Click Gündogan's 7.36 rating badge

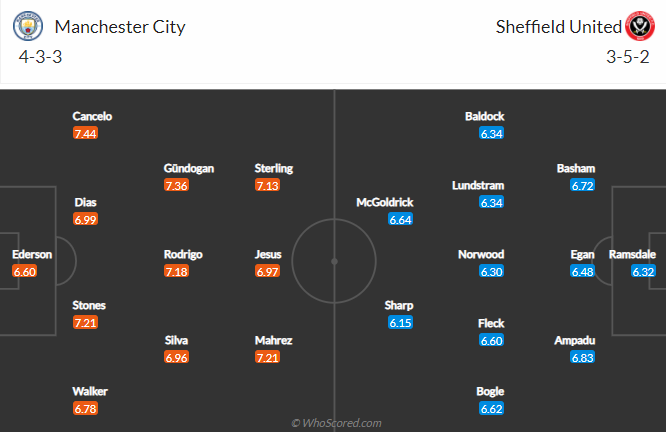pos(177,186)
